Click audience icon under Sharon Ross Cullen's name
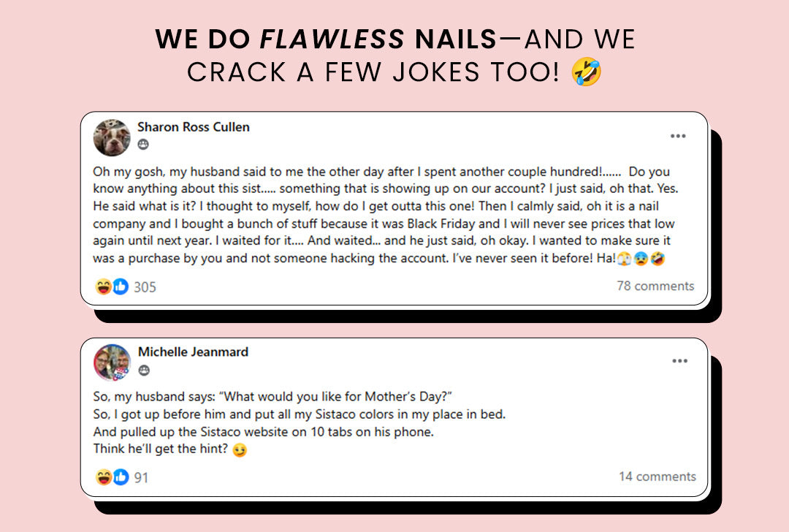 tap(143, 145)
